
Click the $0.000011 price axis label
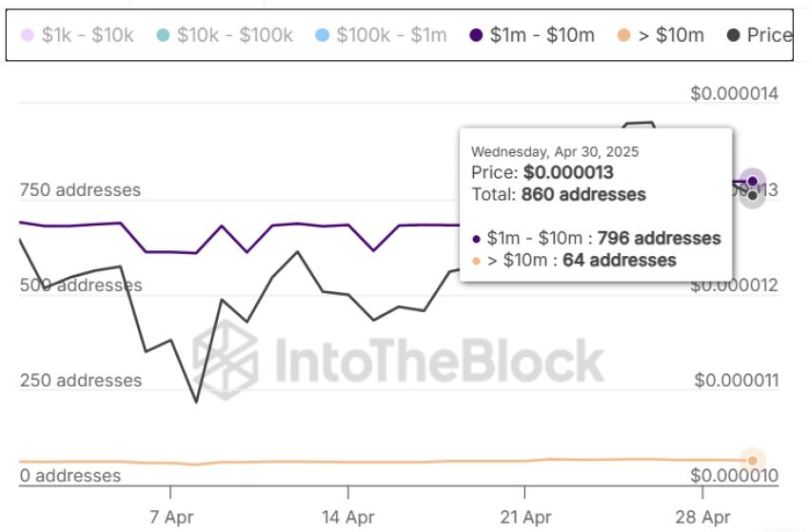[736, 381]
